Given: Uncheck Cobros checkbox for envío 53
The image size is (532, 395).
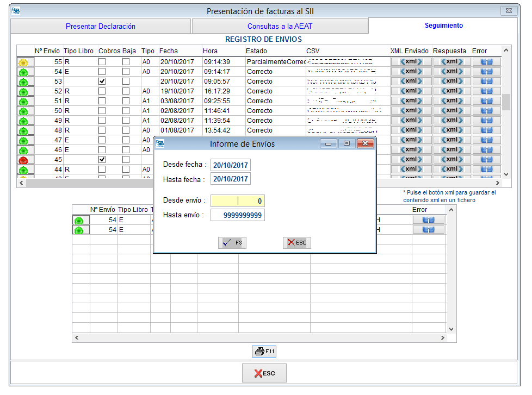Looking at the screenshot, I should pyautogui.click(x=102, y=81).
